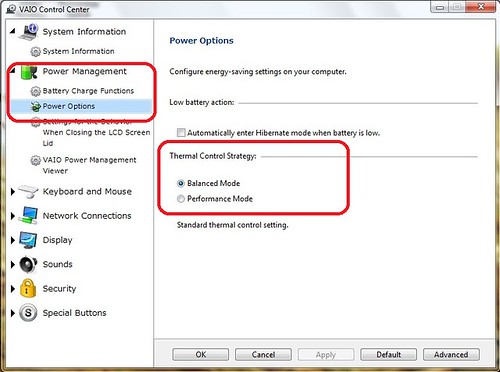Click the System Information laptop icon

coord(28,32)
